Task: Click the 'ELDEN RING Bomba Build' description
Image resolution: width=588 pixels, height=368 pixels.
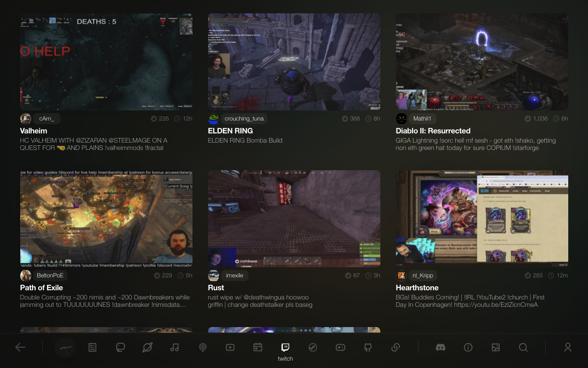Action: coord(245,140)
